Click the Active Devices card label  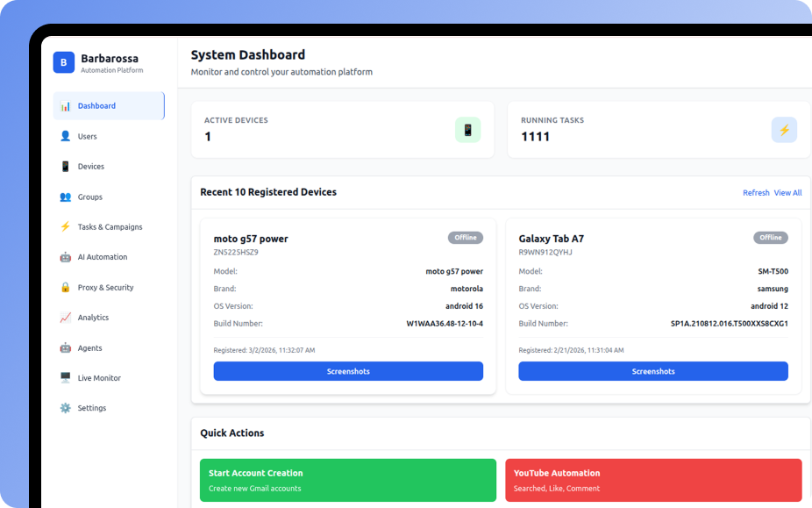236,120
